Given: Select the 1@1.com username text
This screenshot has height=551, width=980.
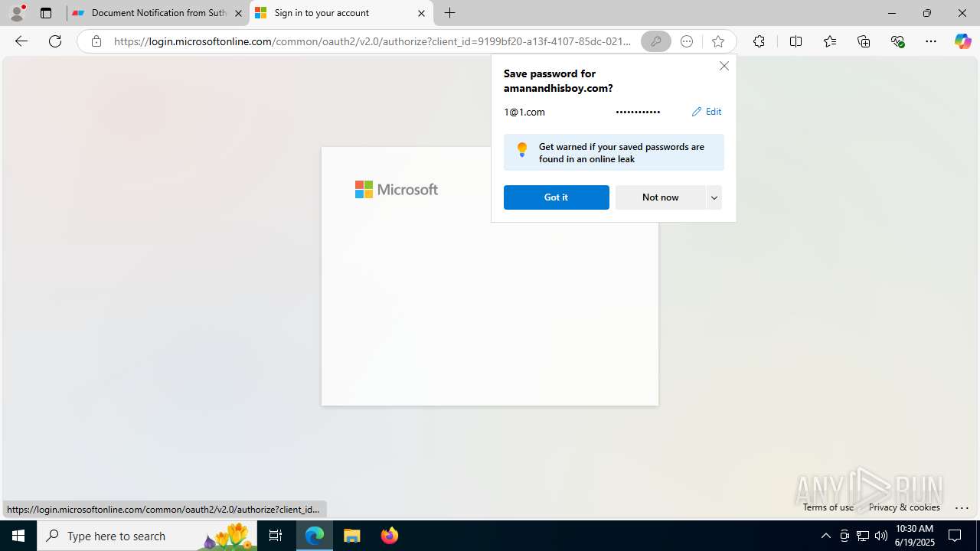Looking at the screenshot, I should pyautogui.click(x=524, y=112).
